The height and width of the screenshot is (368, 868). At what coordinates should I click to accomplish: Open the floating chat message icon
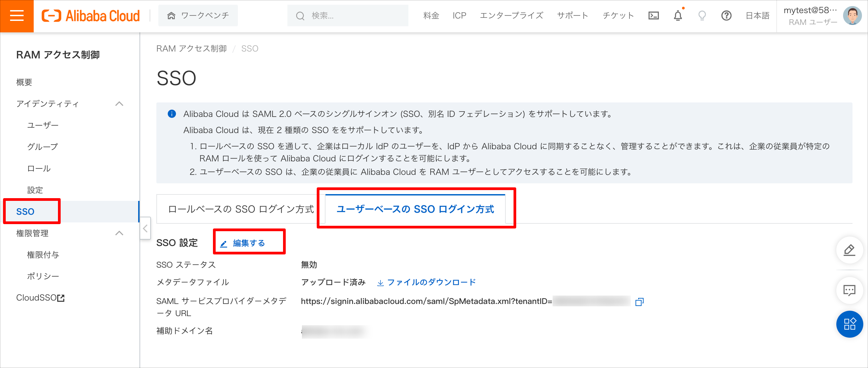coord(849,290)
